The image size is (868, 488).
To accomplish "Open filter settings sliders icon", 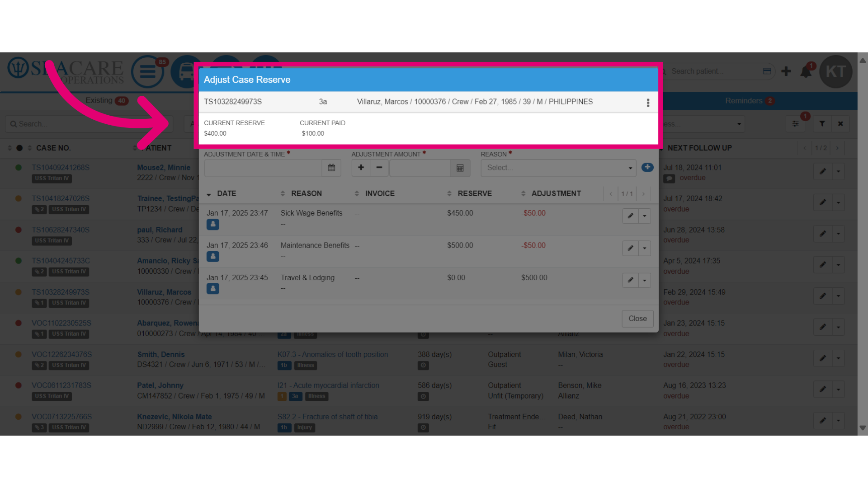I will tap(795, 124).
